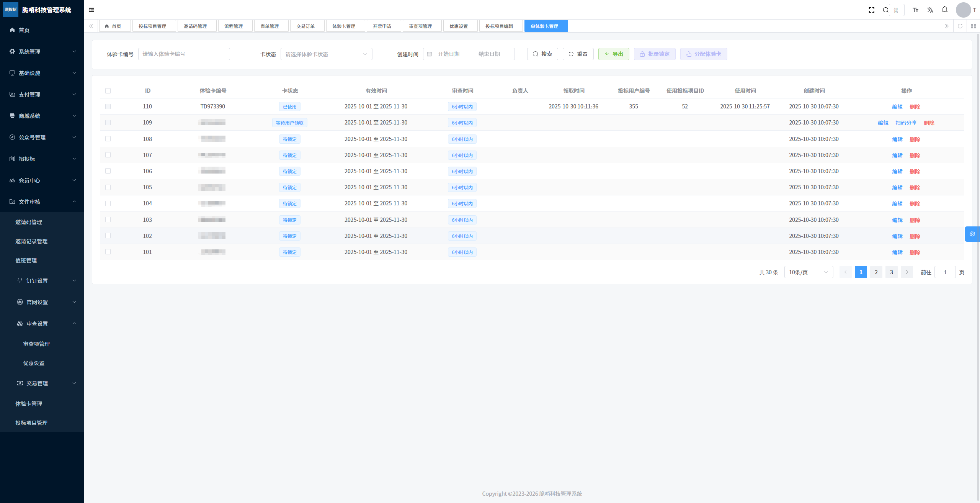Focus the 体验卡编号 input field
The height and width of the screenshot is (503, 980).
(184, 54)
